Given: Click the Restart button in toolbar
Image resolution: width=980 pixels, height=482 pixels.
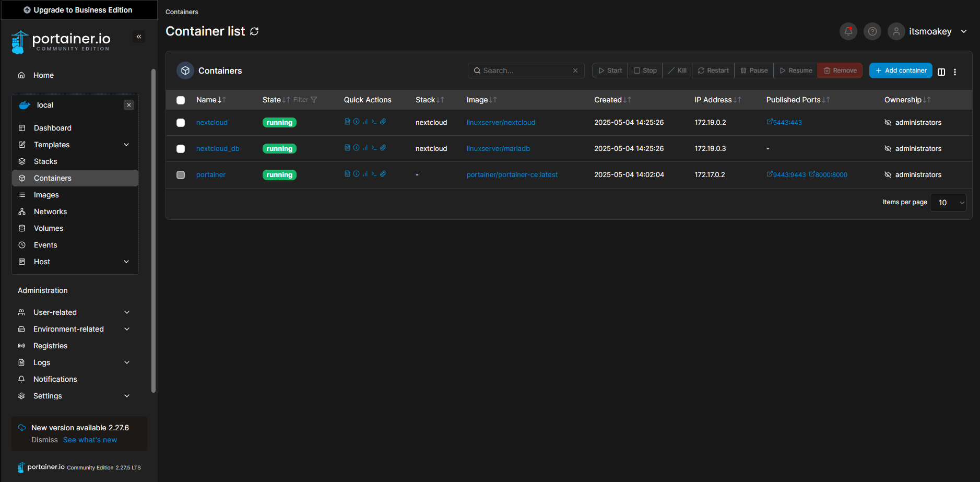Looking at the screenshot, I should point(713,70).
